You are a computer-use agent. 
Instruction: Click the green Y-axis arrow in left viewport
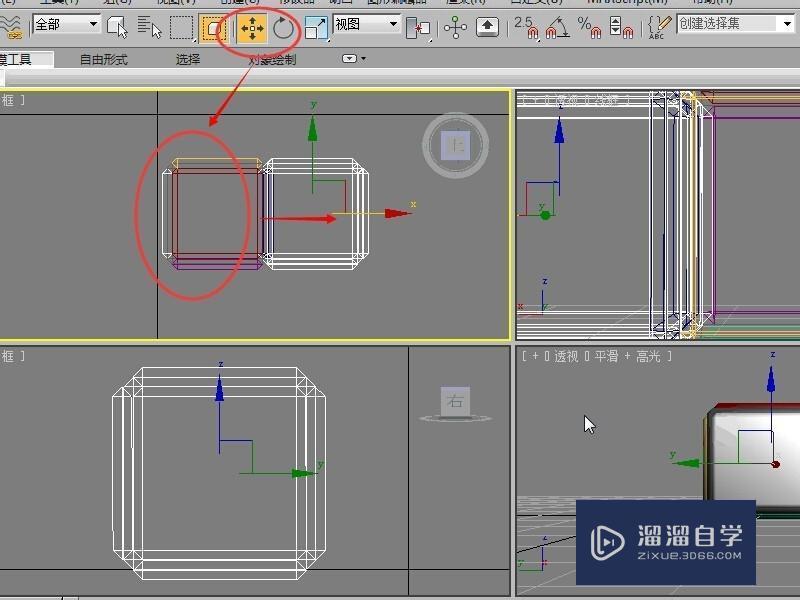point(304,473)
